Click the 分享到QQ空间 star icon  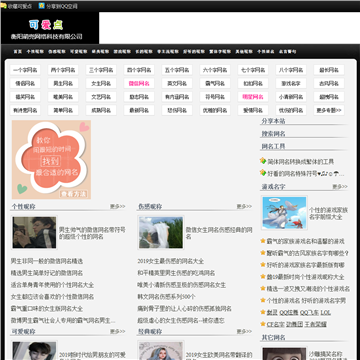(42, 6)
